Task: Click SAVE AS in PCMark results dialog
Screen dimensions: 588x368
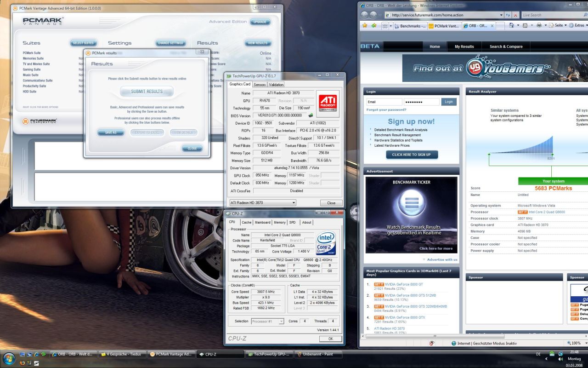Action: point(111,132)
